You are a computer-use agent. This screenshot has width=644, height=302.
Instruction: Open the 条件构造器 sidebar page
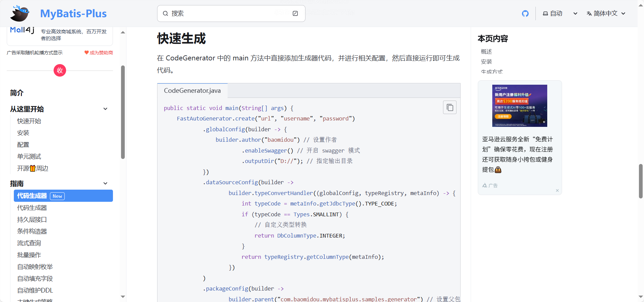[x=32, y=231]
